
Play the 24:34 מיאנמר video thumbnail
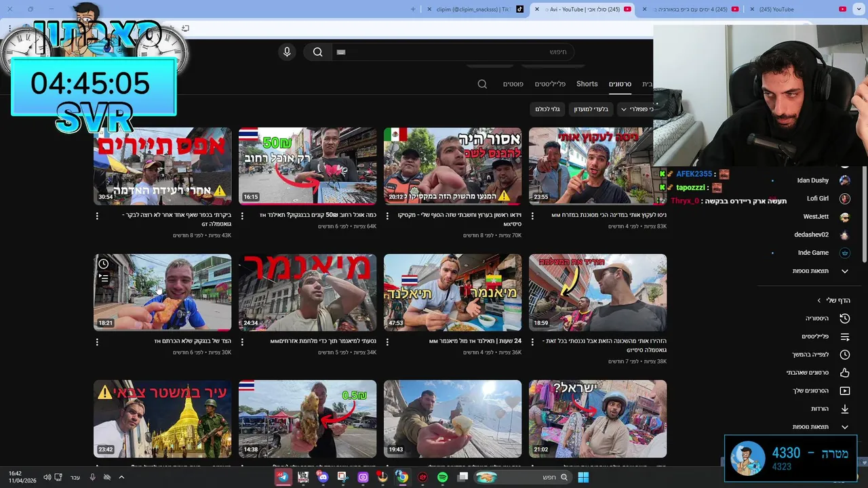308,292
